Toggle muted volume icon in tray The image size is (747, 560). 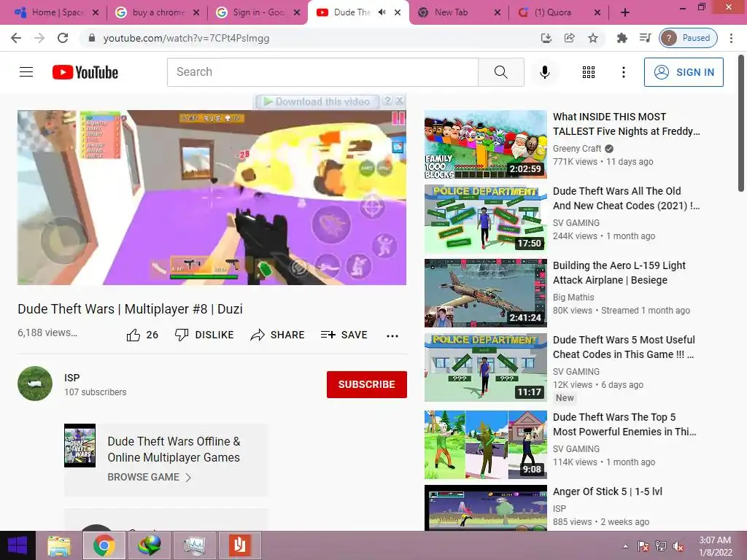click(678, 546)
